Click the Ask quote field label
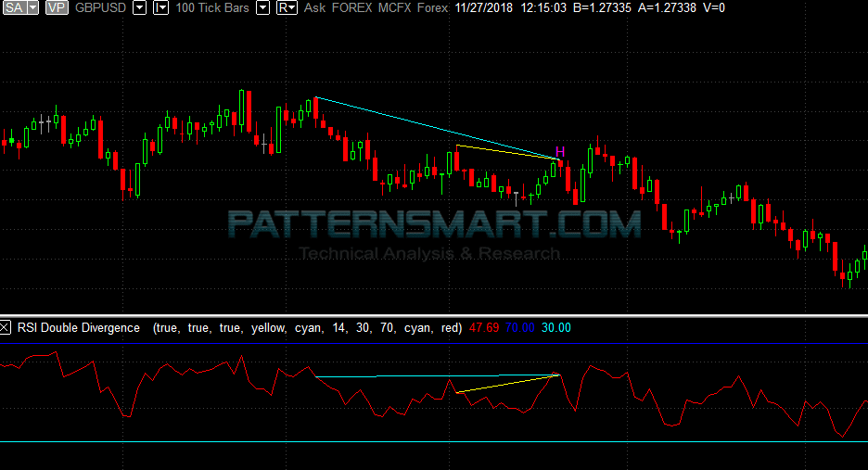Screen dimensions: 868x470 tap(315, 7)
